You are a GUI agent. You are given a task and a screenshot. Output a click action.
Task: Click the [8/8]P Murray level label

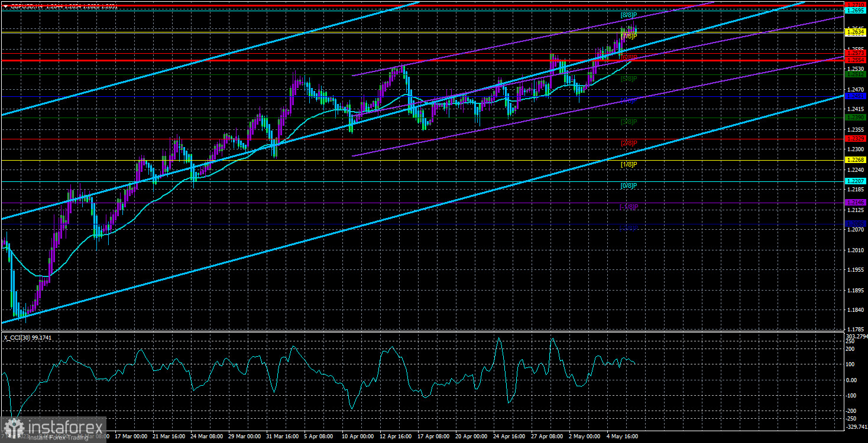[x=629, y=15]
